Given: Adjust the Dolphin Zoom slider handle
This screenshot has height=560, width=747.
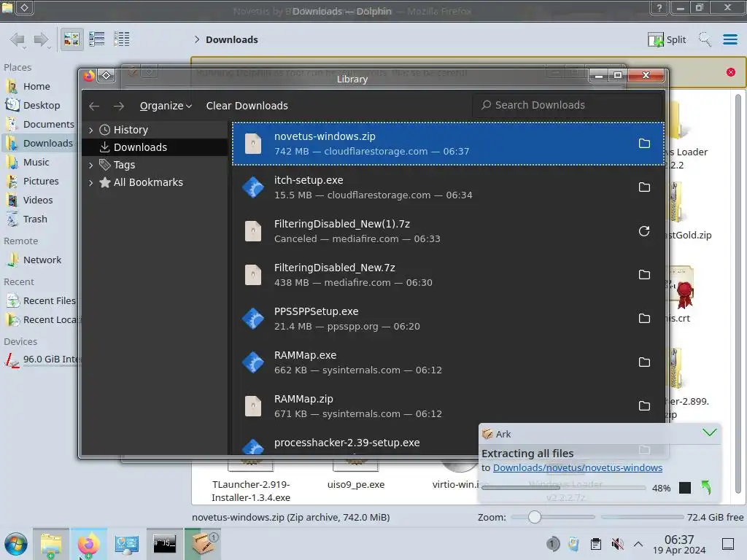Looking at the screenshot, I should pyautogui.click(x=535, y=517).
